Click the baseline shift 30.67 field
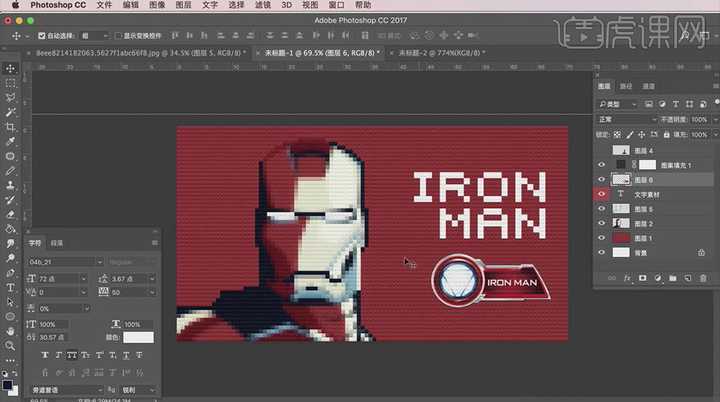The height and width of the screenshot is (402, 720). 53,337
